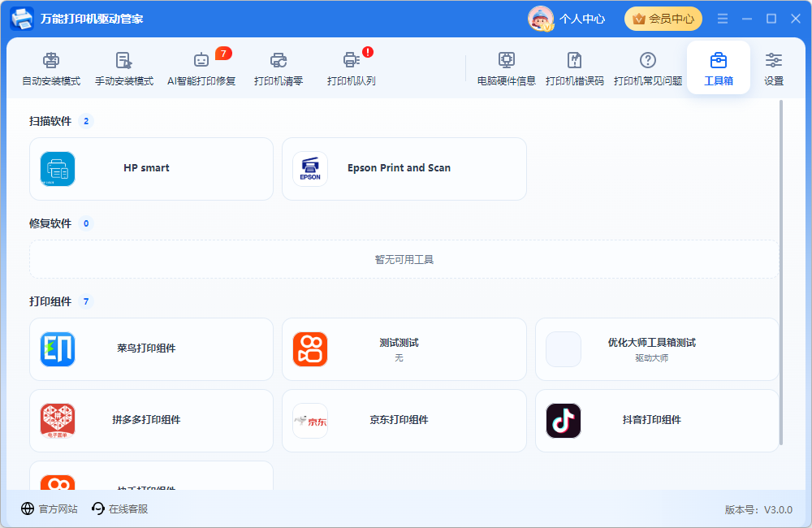
Task: Open 打印机队列 print queue
Action: click(351, 68)
